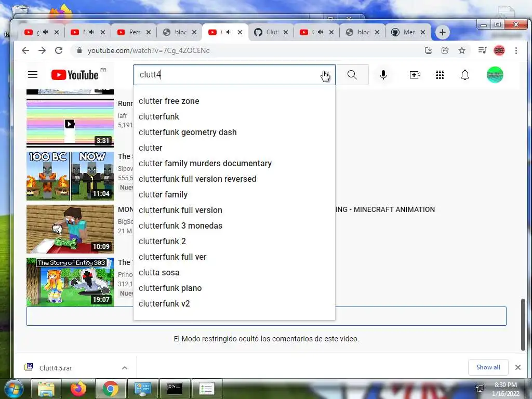Open the list app on taskbar

[x=207, y=389]
